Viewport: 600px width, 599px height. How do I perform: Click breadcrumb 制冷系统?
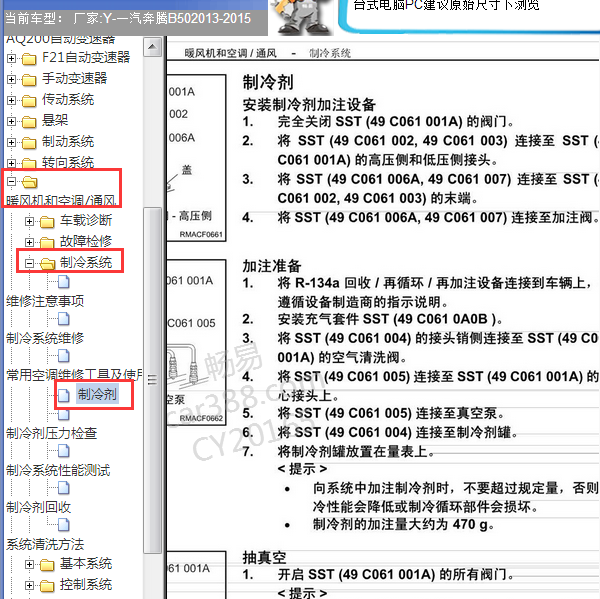coord(329,53)
